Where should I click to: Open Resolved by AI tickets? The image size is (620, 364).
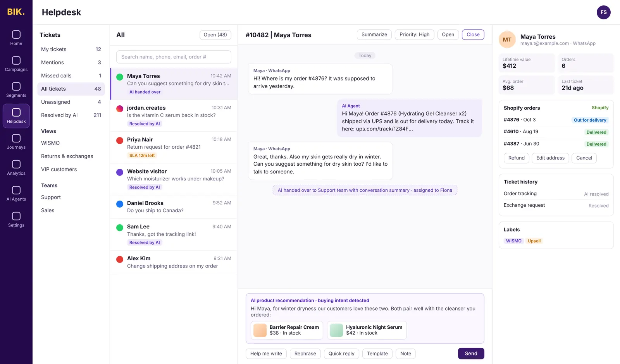[x=71, y=115]
